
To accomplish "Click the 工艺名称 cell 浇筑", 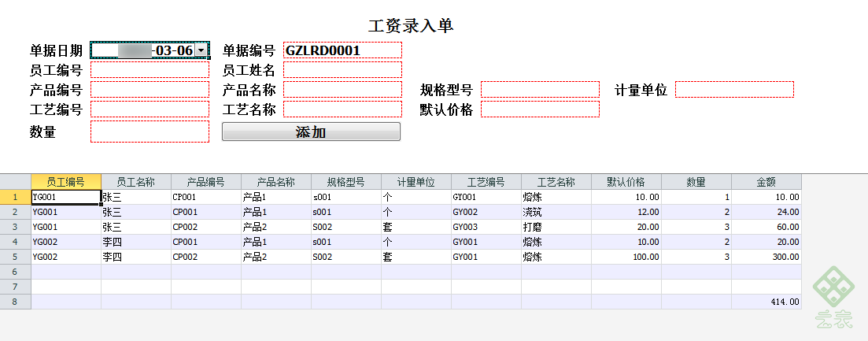I will (x=556, y=212).
